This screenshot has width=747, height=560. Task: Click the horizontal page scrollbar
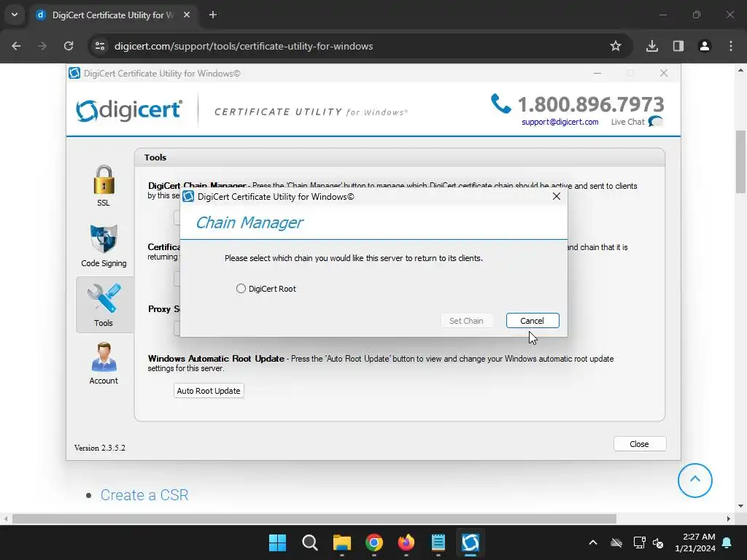click(314, 518)
